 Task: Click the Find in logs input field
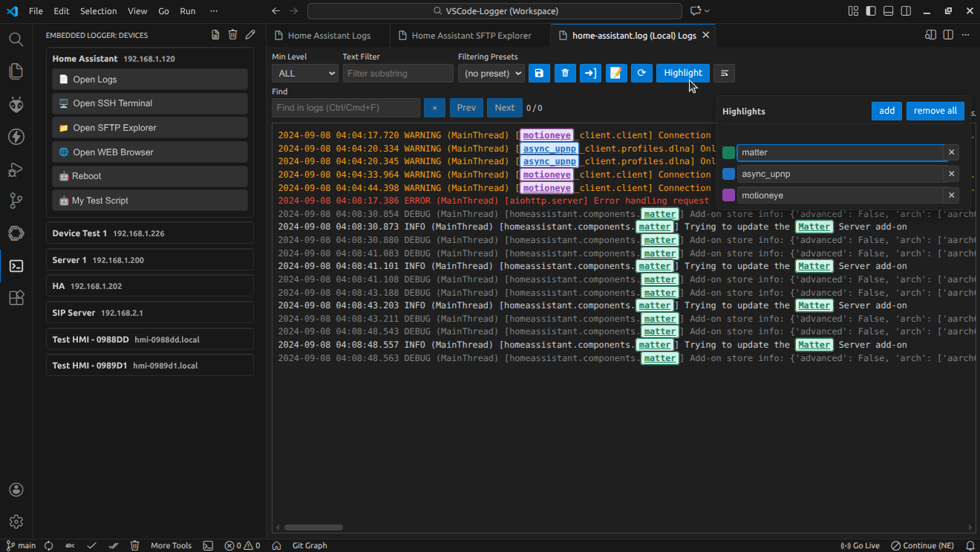point(345,107)
